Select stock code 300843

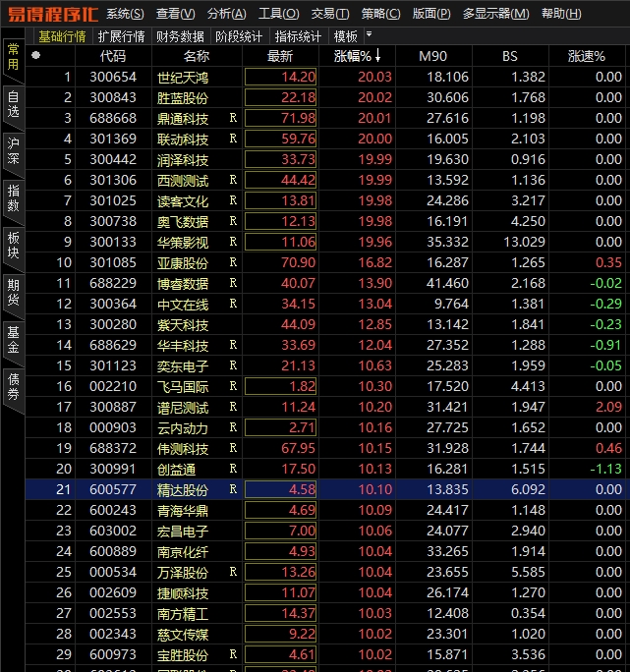coord(113,97)
